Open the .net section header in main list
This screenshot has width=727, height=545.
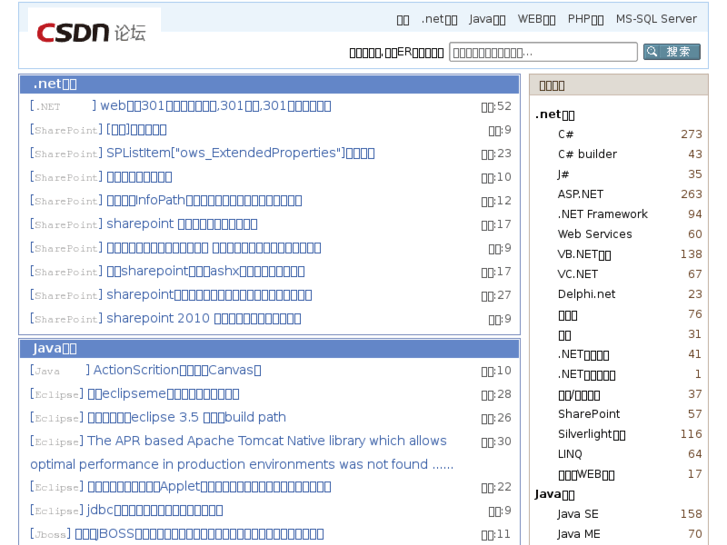point(55,84)
